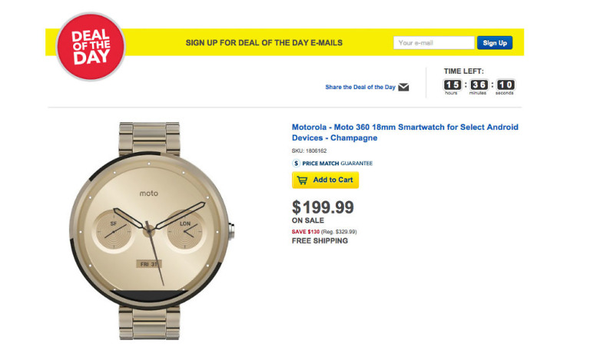590x364 pixels.
Task: Click the Sign Up for Deal of the Day E-mails heading
Action: 264,43
